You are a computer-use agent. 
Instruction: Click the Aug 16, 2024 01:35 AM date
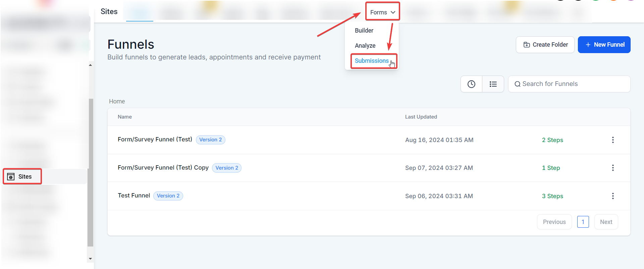tap(439, 140)
